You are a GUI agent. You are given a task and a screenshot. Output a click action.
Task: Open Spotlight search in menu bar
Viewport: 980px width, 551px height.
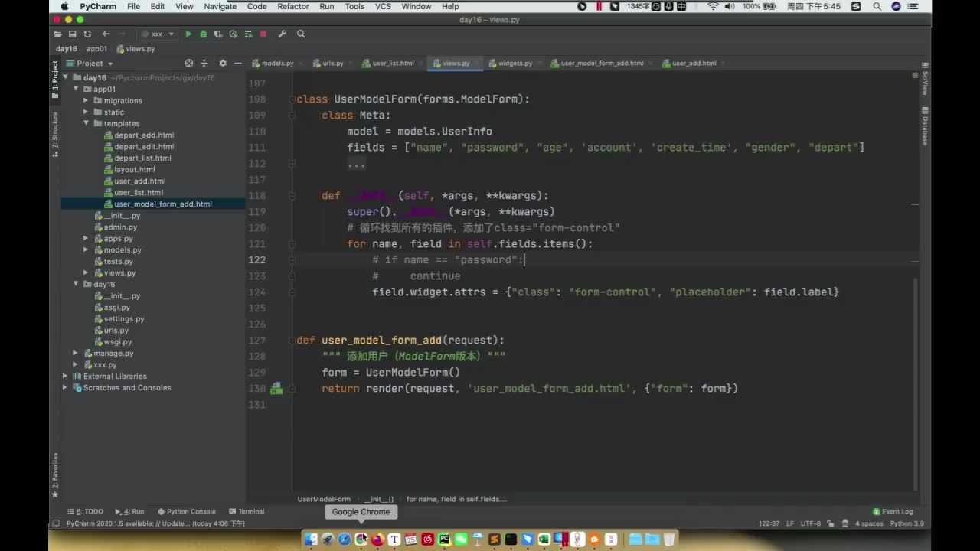tap(877, 6)
